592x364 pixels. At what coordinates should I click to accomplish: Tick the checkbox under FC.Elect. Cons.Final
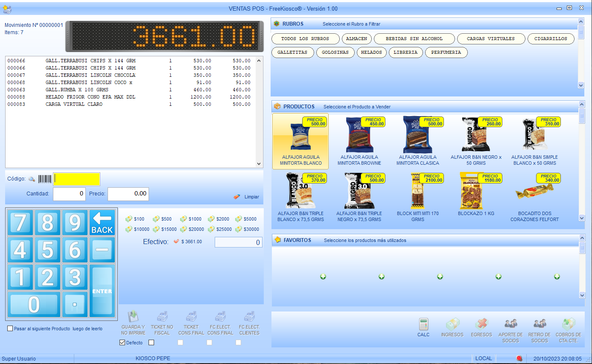tap(209, 342)
